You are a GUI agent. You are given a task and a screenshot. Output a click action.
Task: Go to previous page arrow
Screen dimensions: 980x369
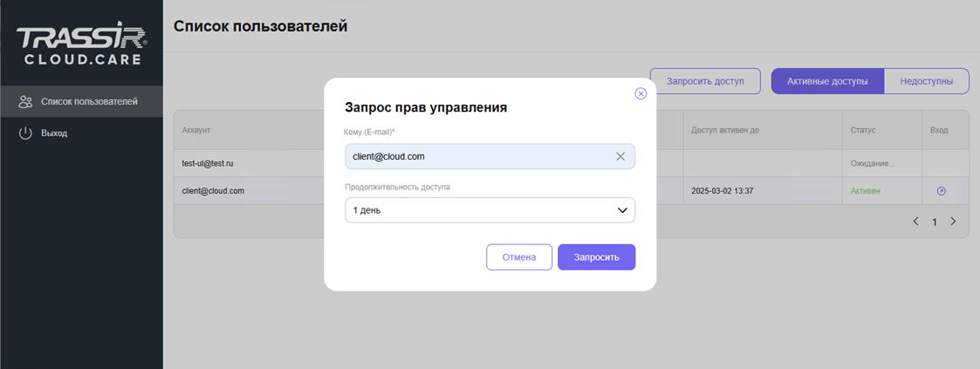[915, 222]
